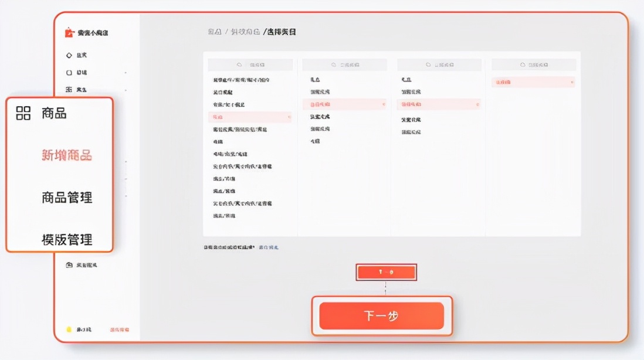Click the diamond icon in the left sidebar
This screenshot has width=644, height=360.
(69, 56)
